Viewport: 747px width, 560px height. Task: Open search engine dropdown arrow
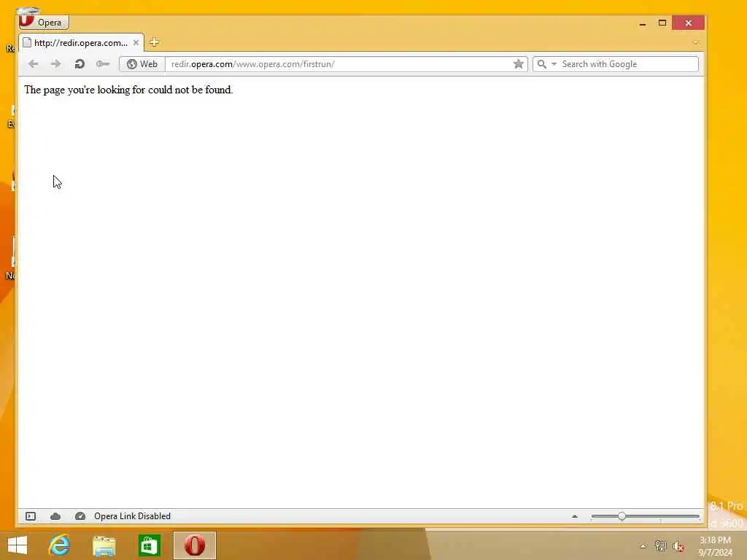[x=554, y=64]
